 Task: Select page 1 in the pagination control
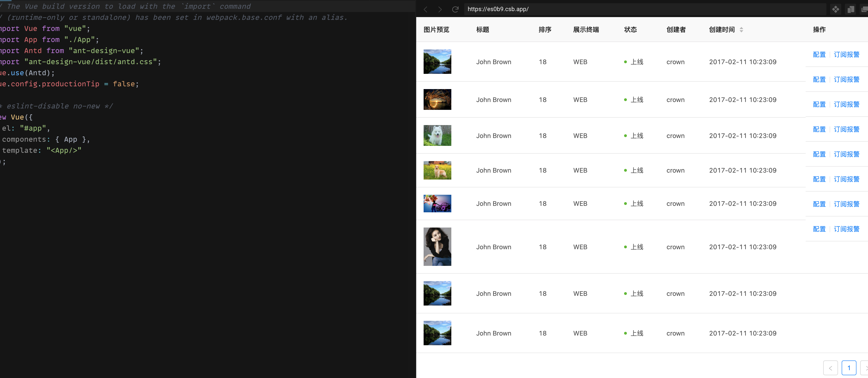pos(849,368)
